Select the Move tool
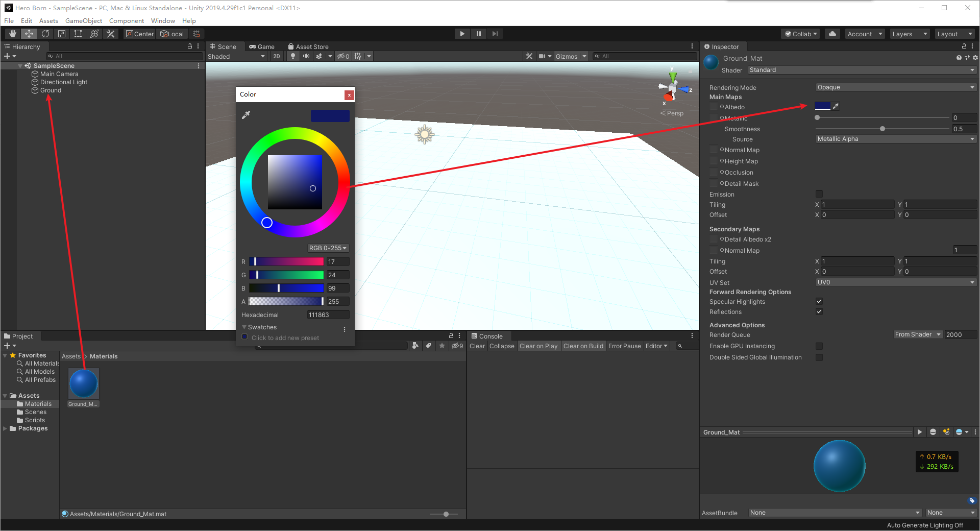Image resolution: width=980 pixels, height=531 pixels. (x=29, y=34)
